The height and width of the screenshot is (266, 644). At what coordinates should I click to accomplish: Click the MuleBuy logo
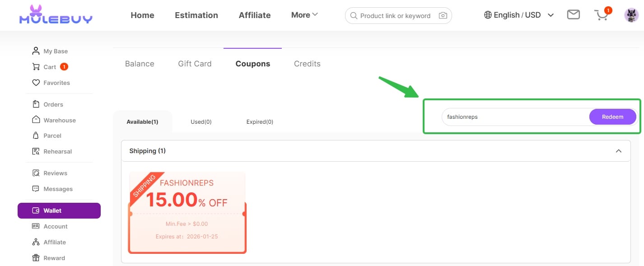click(x=56, y=14)
